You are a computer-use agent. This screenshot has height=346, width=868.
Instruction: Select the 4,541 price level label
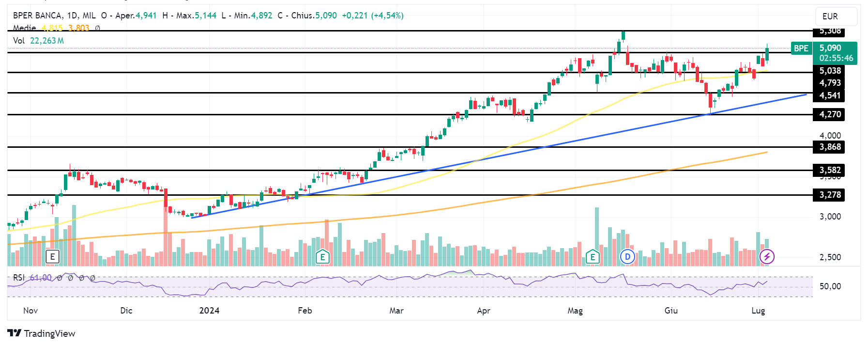[830, 95]
